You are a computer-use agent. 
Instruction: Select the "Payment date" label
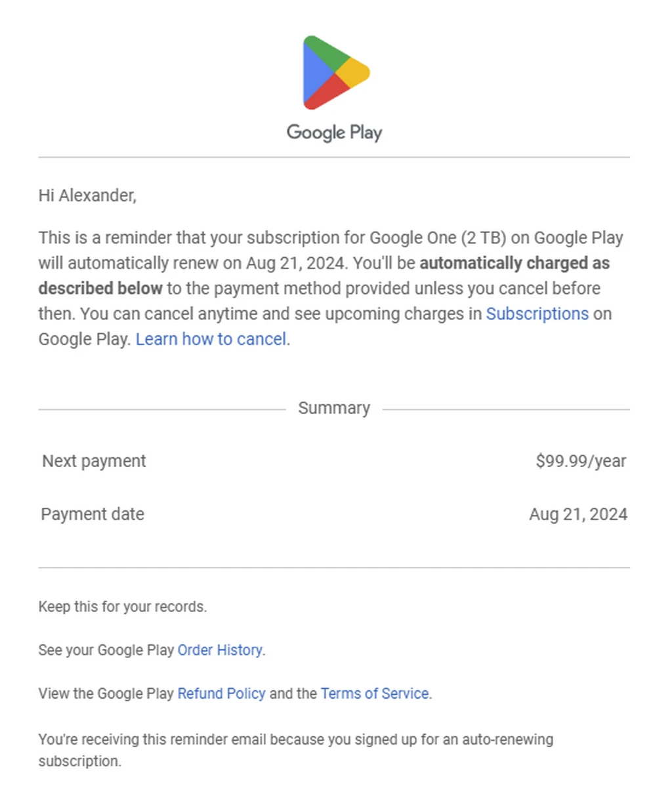[x=93, y=514]
